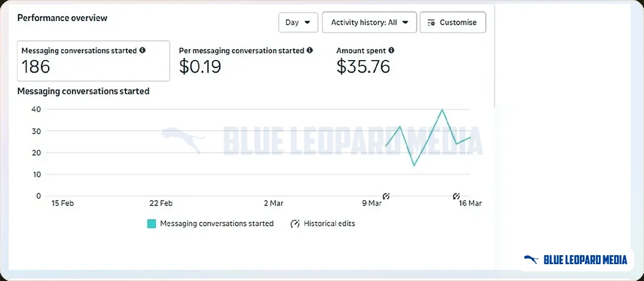
Task: Select the Amount spent metric
Action: (365, 61)
